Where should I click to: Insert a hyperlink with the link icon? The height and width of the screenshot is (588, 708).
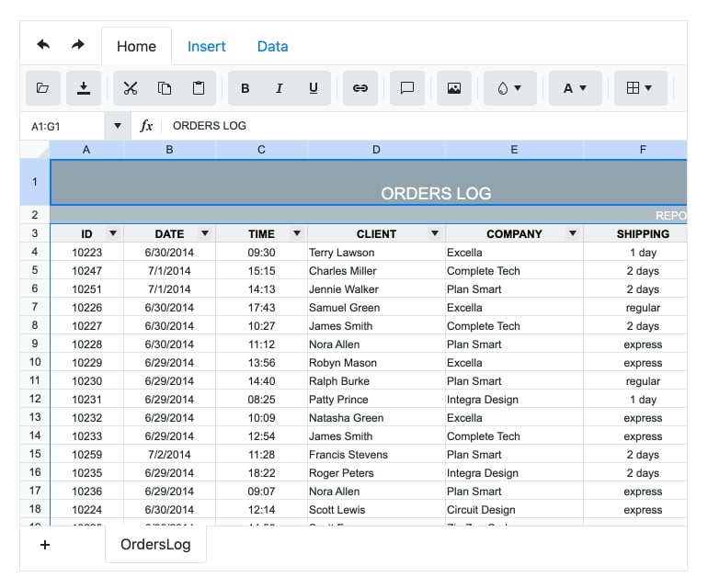tap(360, 88)
